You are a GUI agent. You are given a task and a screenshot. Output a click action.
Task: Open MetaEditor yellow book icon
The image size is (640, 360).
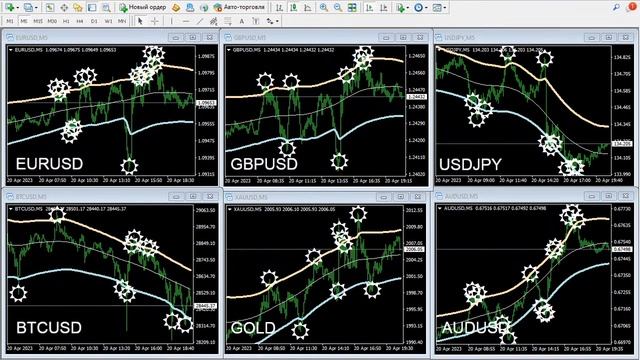[x=176, y=7]
